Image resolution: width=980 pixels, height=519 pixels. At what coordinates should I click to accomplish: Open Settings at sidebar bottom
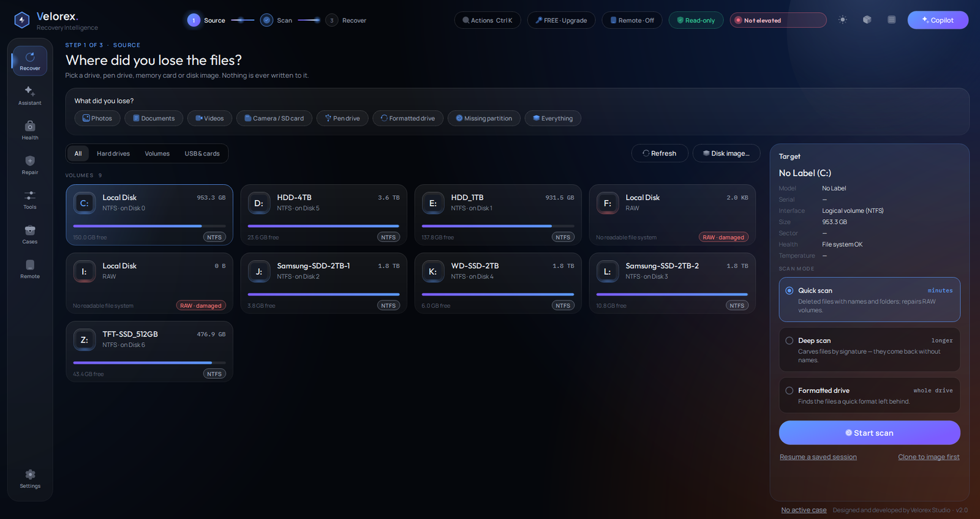tap(29, 479)
